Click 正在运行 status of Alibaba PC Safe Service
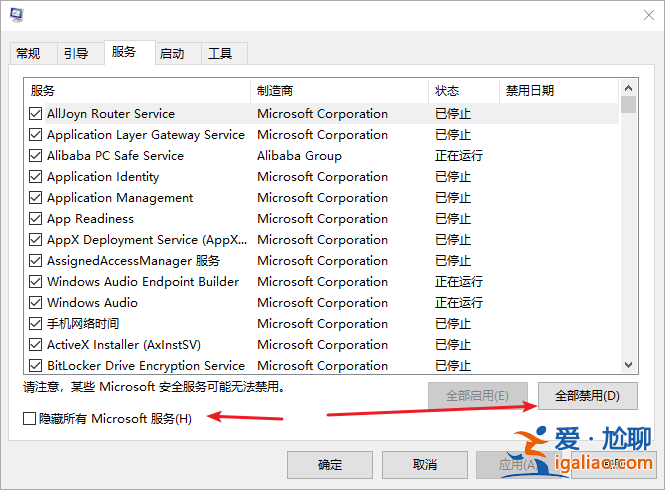The image size is (665, 490). [459, 156]
